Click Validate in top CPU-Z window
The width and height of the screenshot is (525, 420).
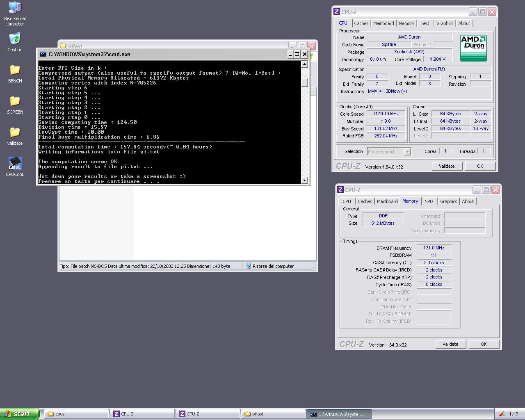(x=447, y=166)
